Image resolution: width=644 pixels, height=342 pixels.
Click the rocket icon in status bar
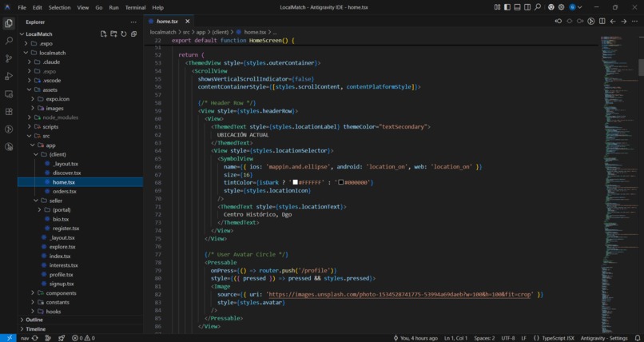tap(62, 338)
